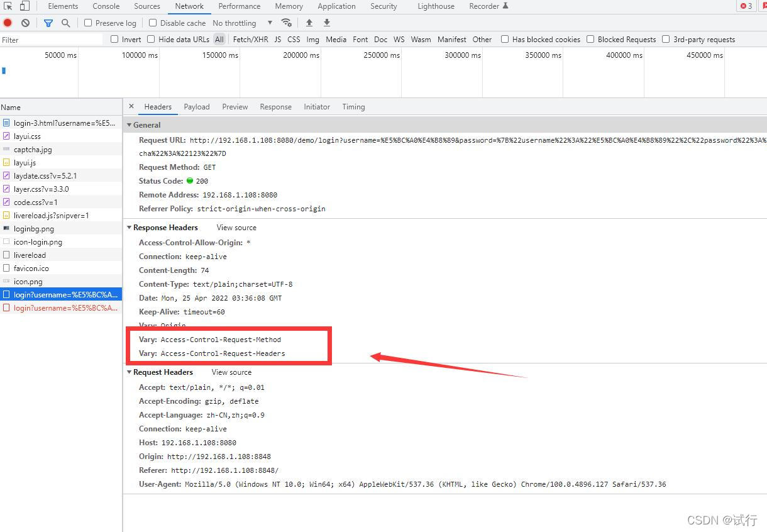Open the Timing tab
767x532 pixels.
point(353,106)
